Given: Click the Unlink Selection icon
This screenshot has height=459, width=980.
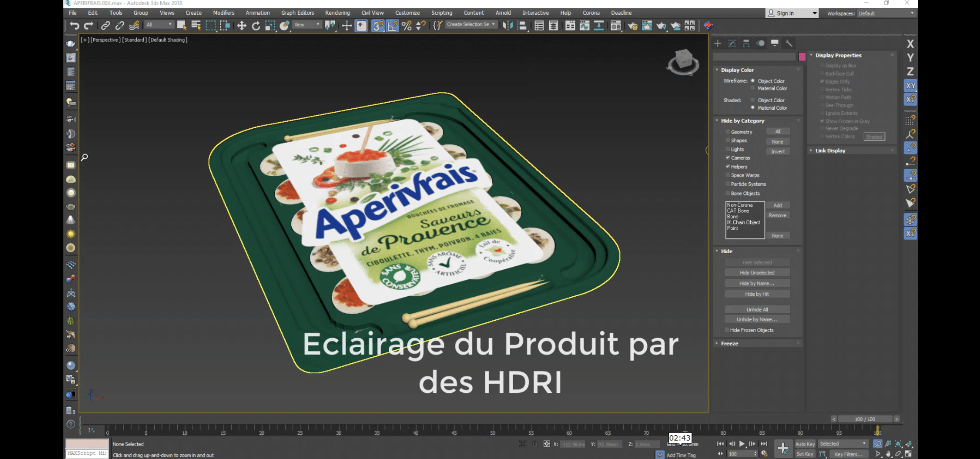Looking at the screenshot, I should [x=120, y=26].
